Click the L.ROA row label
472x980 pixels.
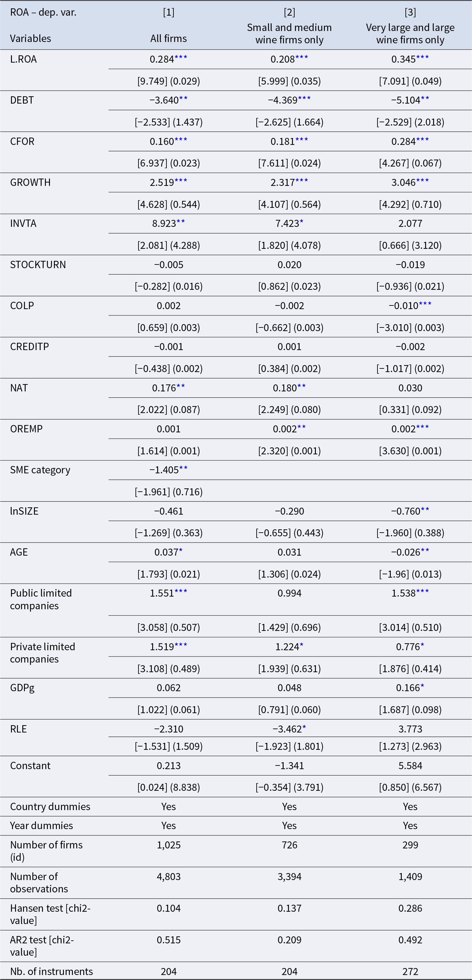point(23,59)
